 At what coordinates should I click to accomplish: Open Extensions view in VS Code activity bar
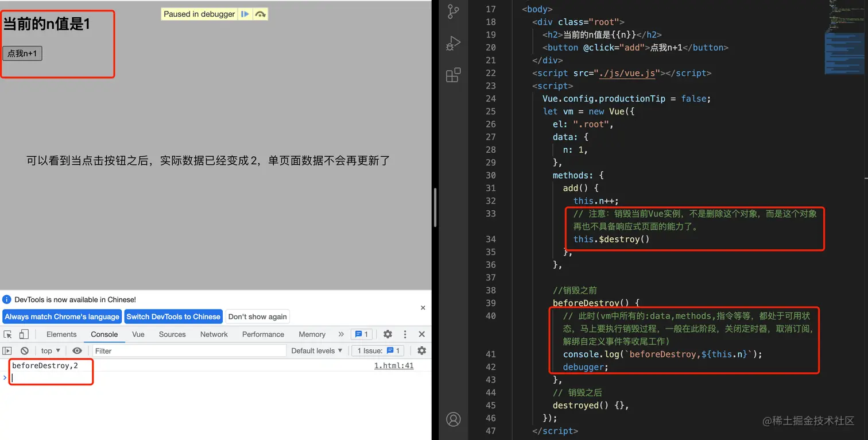pyautogui.click(x=454, y=75)
